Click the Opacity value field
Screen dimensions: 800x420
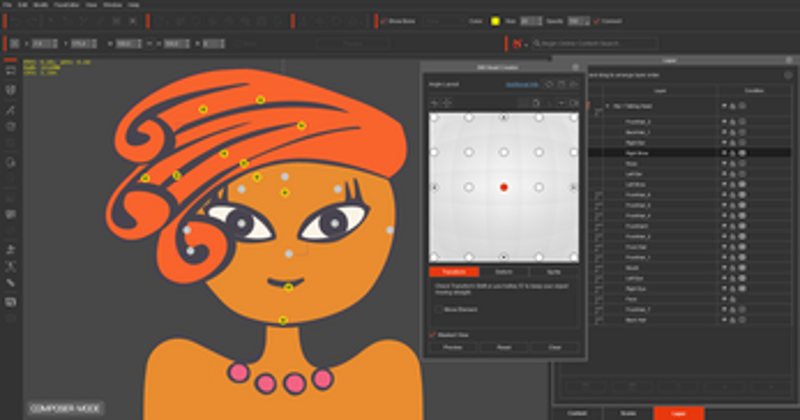click(x=579, y=21)
